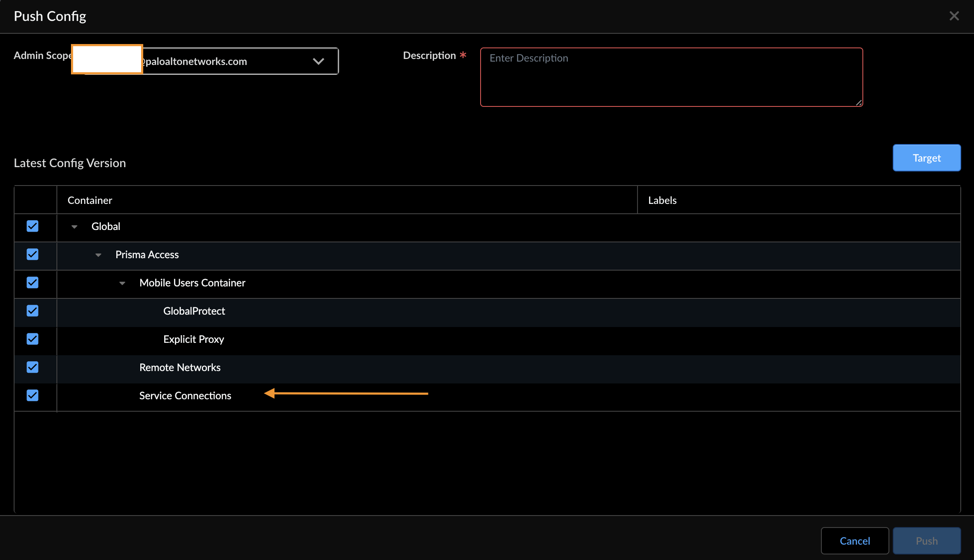Click the Push button
Image resolution: width=974 pixels, height=560 pixels.
(x=927, y=541)
